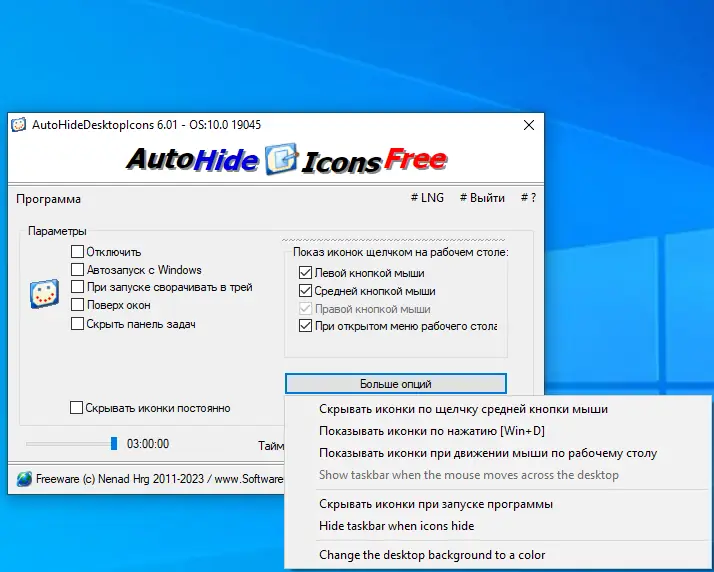Screen dimensions: 714x572
Task: Click the Показ иконок щелчком label
Action: coord(401,252)
